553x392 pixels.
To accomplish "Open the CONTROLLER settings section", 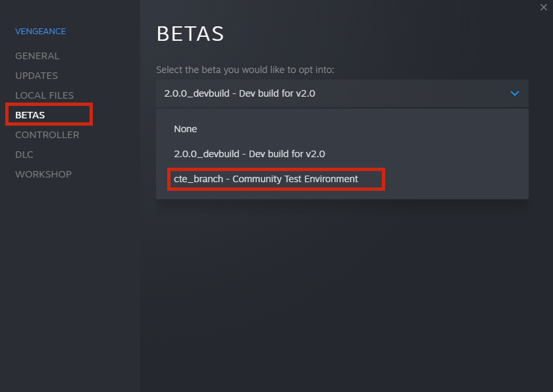I will pyautogui.click(x=47, y=135).
